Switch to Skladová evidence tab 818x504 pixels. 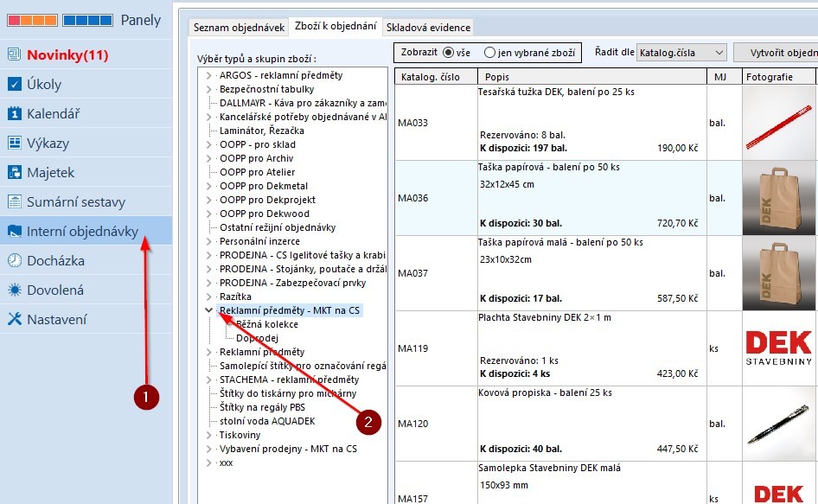[x=428, y=27]
